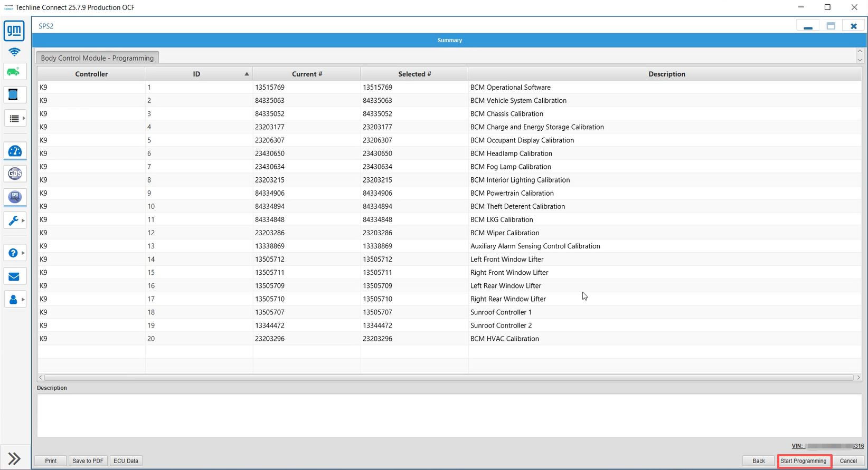Image resolution: width=868 pixels, height=470 pixels.
Task: Expand the user profile menu
Action: click(x=15, y=300)
